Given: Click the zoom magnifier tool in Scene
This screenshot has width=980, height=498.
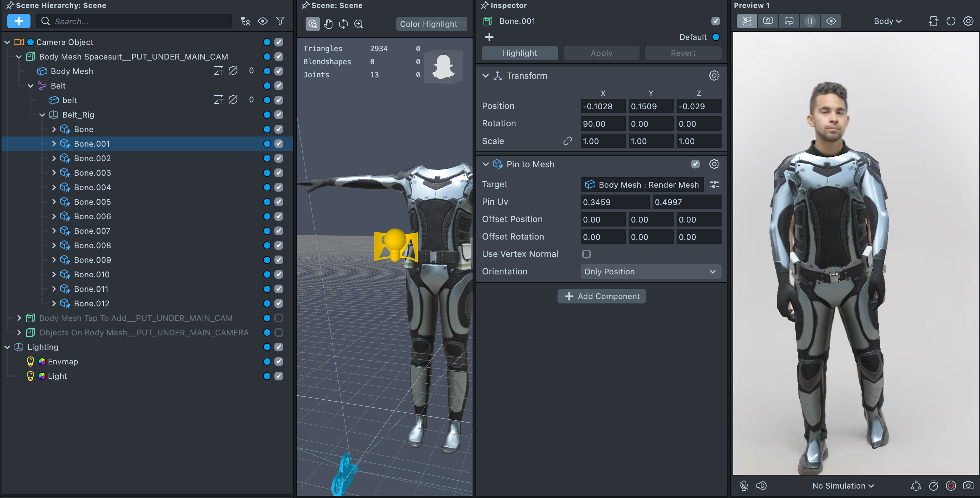Looking at the screenshot, I should point(358,24).
